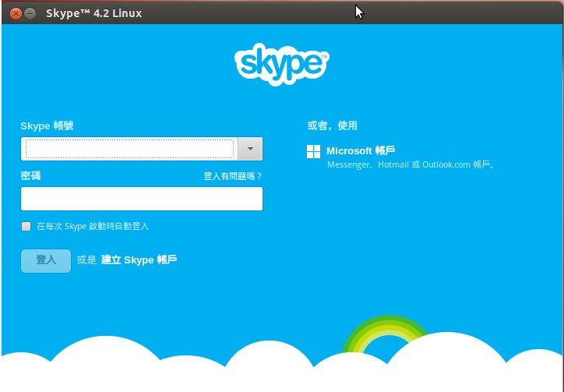The image size is (564, 392).
Task: Click the 登入 sign-in button
Action: tap(46, 260)
